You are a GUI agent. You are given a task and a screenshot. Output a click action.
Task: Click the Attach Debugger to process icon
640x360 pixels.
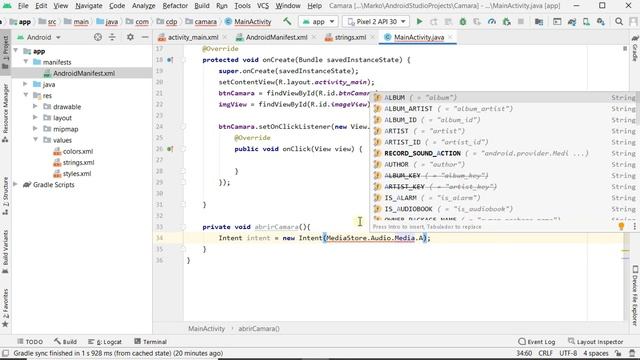pyautogui.click(x=507, y=22)
